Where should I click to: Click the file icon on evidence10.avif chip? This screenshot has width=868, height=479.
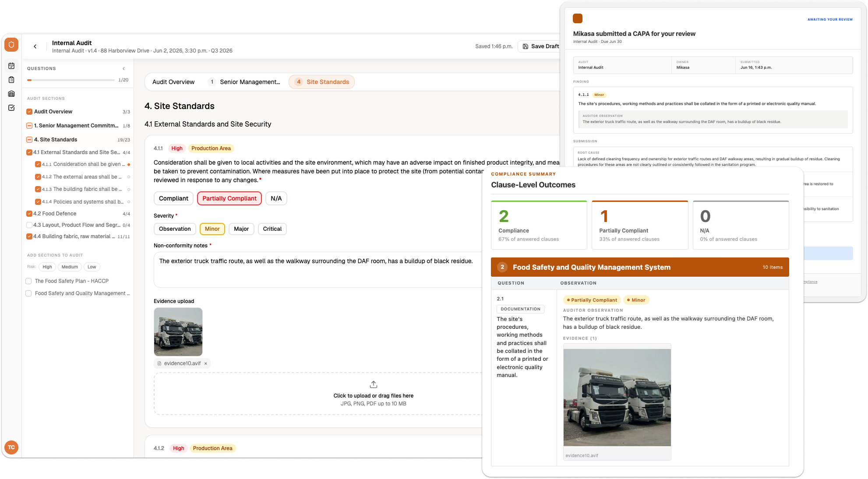tap(159, 363)
